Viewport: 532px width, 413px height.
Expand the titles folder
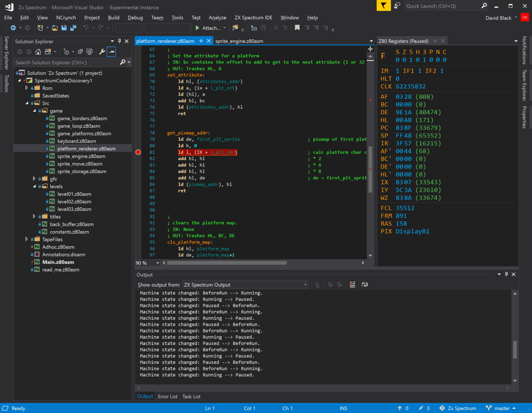[34, 216]
